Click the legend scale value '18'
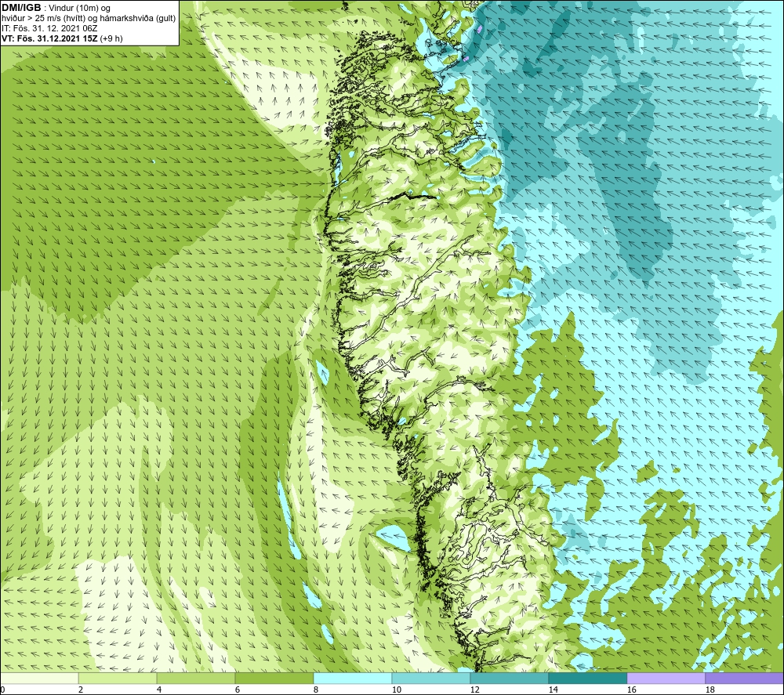784x695 pixels. [710, 690]
